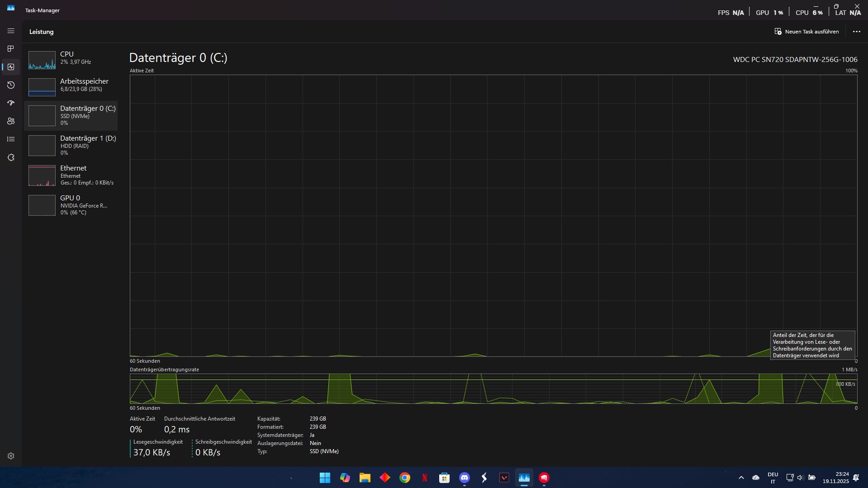The height and width of the screenshot is (488, 868).
Task: Click the Task Manager taskbar icon
Action: (x=524, y=478)
